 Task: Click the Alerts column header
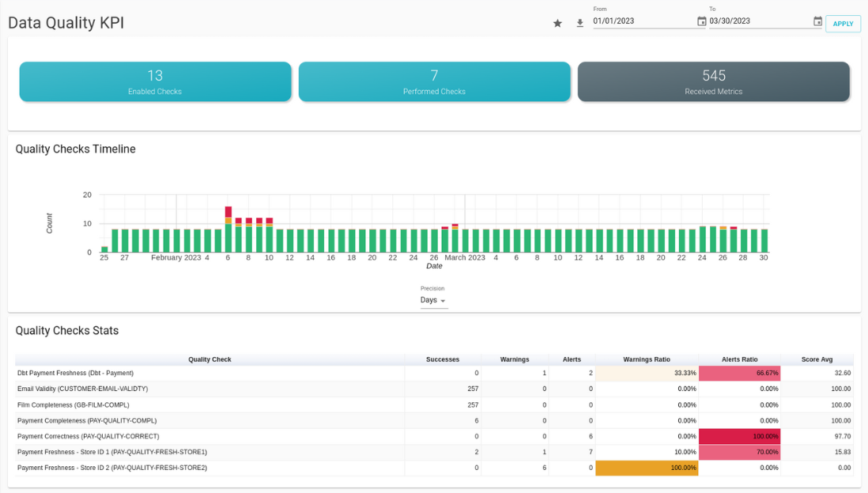coord(572,359)
